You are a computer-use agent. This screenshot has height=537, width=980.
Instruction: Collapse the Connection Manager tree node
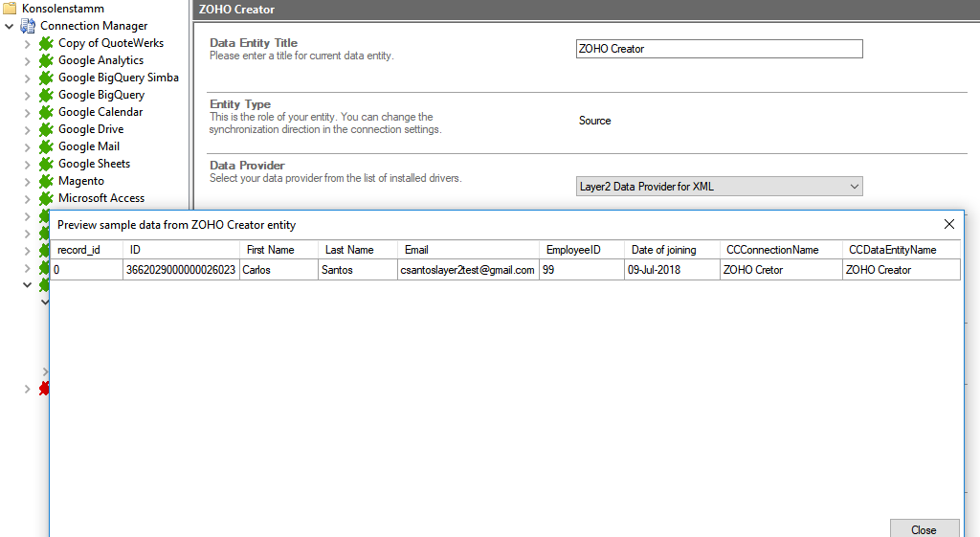(10, 26)
